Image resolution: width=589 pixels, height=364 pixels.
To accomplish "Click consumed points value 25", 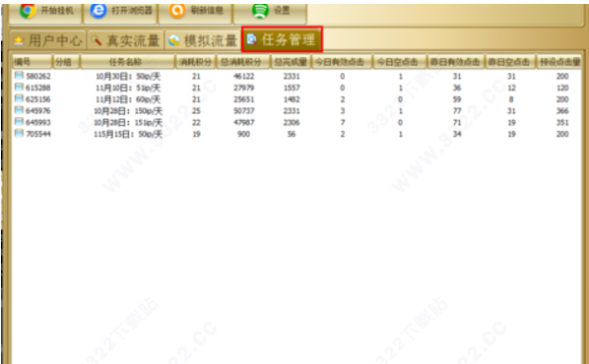I will [196, 111].
